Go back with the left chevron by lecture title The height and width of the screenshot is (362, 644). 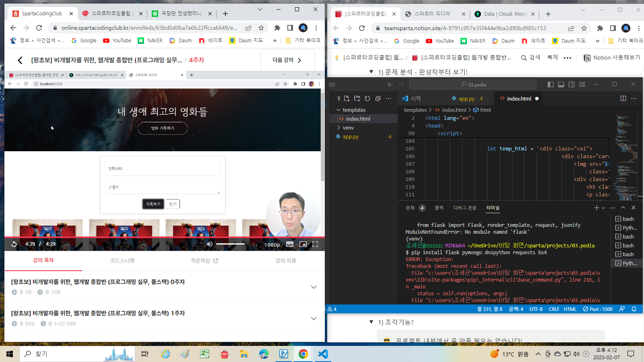pyautogui.click(x=20, y=60)
